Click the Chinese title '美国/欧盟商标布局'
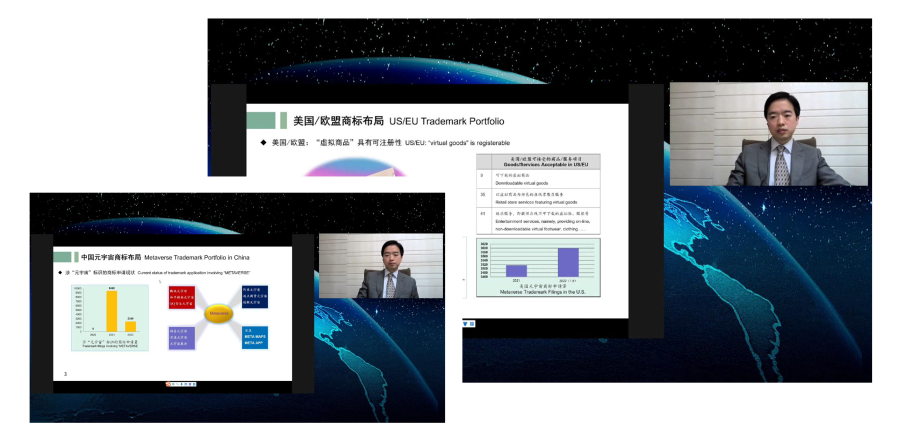904x442 pixels. (338, 121)
